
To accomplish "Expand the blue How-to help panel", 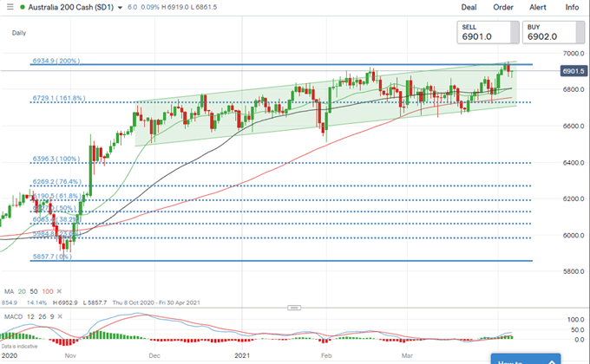I will click(x=526, y=359).
